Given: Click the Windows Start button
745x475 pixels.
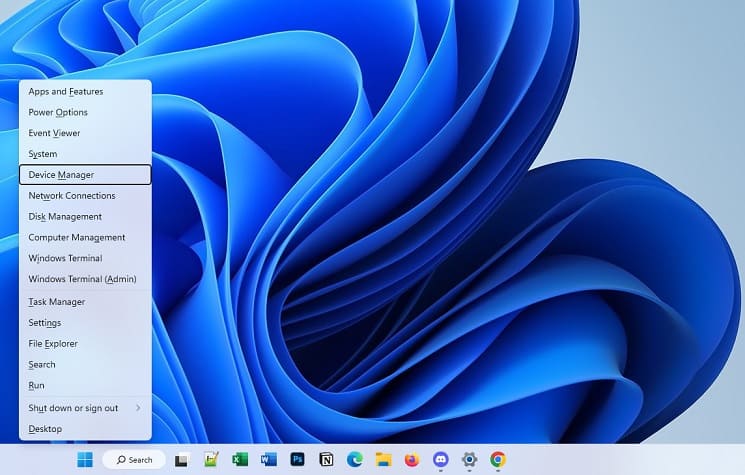Looking at the screenshot, I should [x=85, y=460].
